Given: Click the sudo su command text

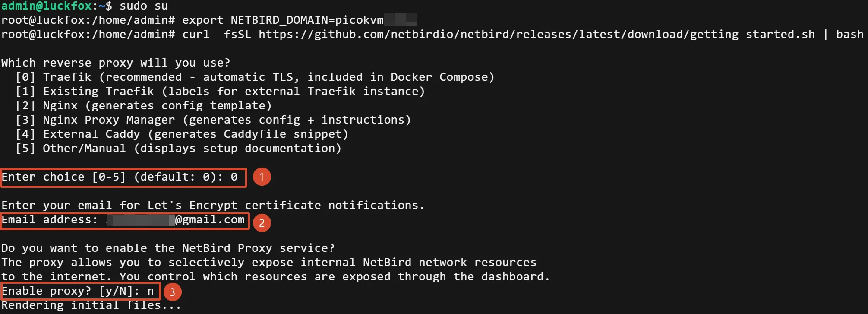Looking at the screenshot, I should [x=144, y=6].
